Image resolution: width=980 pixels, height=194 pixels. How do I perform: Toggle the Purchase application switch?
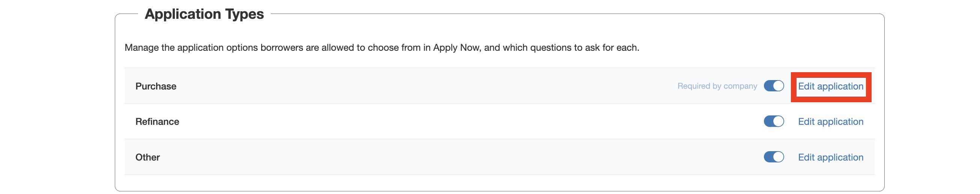[773, 86]
